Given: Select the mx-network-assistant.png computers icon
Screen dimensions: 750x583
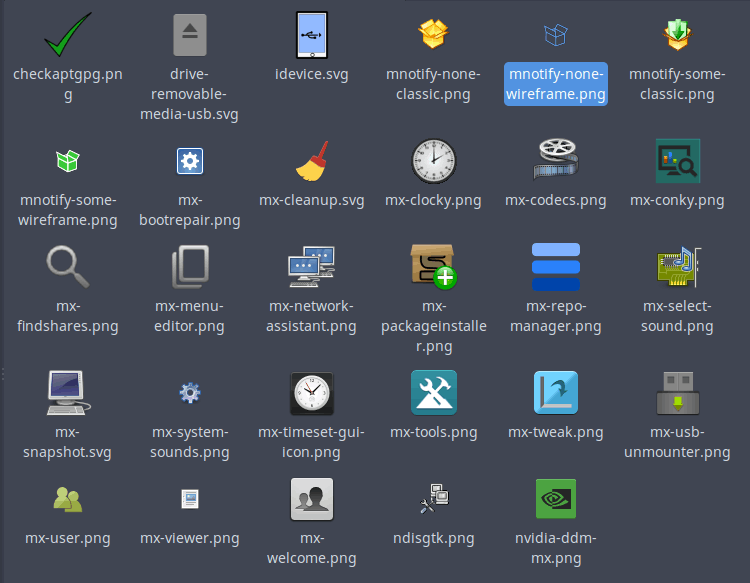Looking at the screenshot, I should (312, 267).
